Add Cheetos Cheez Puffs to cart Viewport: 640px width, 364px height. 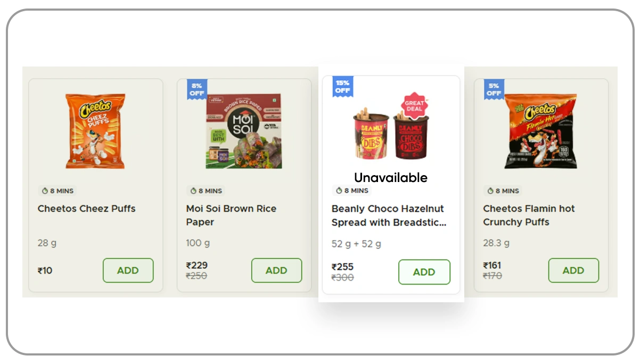(128, 270)
